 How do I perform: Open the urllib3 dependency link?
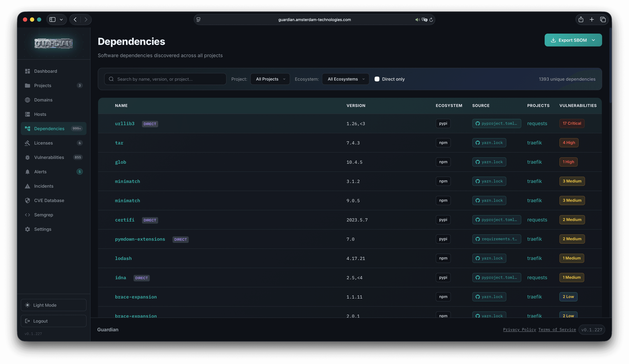coord(124,124)
